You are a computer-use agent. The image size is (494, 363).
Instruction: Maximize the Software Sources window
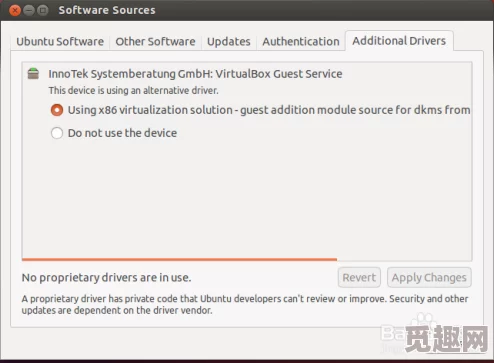coord(43,10)
